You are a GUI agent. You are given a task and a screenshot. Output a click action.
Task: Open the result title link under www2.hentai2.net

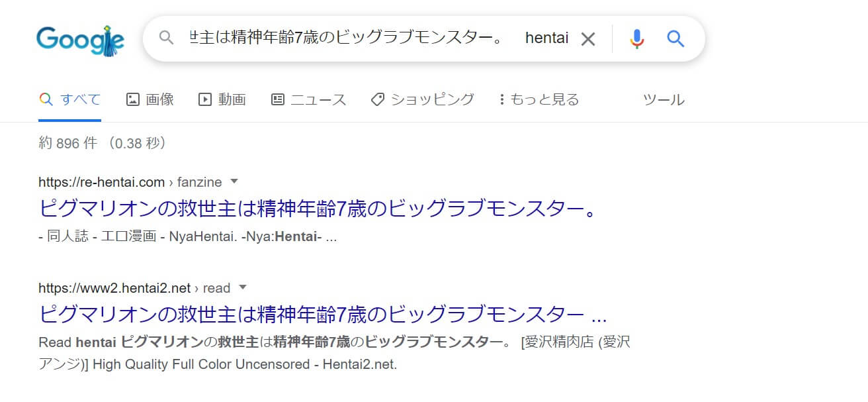(x=323, y=313)
